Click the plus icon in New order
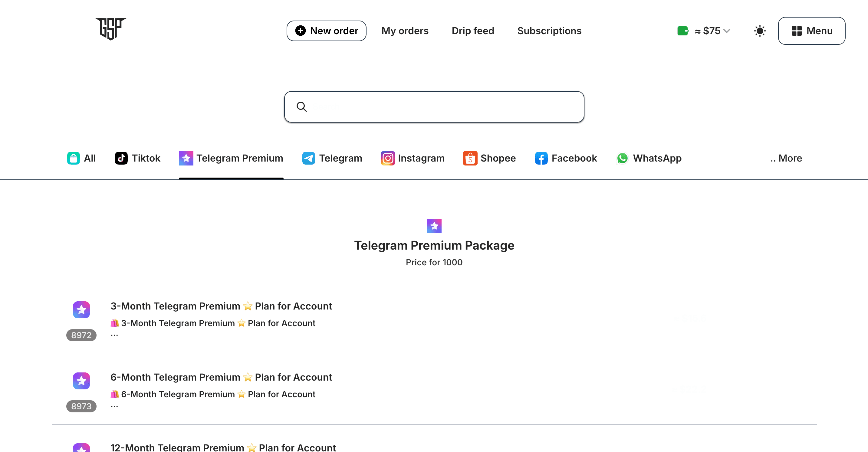This screenshot has height=452, width=868. click(300, 31)
